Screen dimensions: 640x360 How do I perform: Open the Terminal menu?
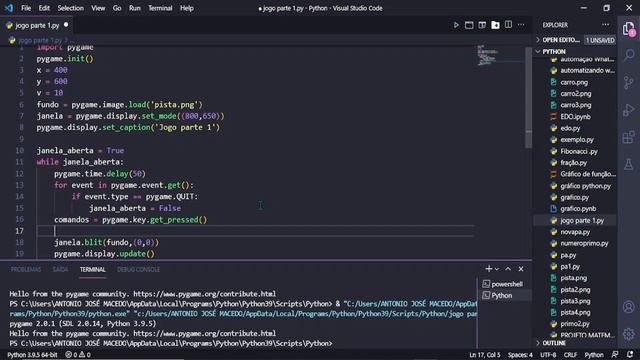point(160,8)
